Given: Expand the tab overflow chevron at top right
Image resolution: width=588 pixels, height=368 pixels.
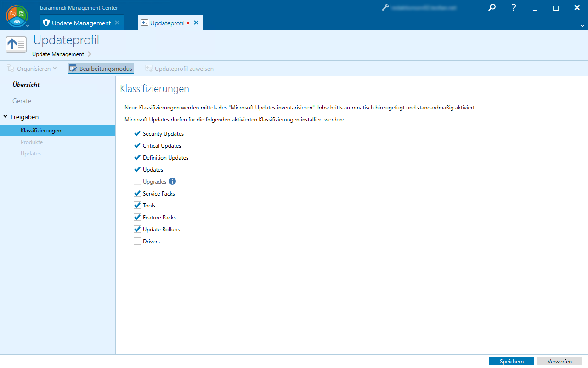Looking at the screenshot, I should (x=582, y=26).
